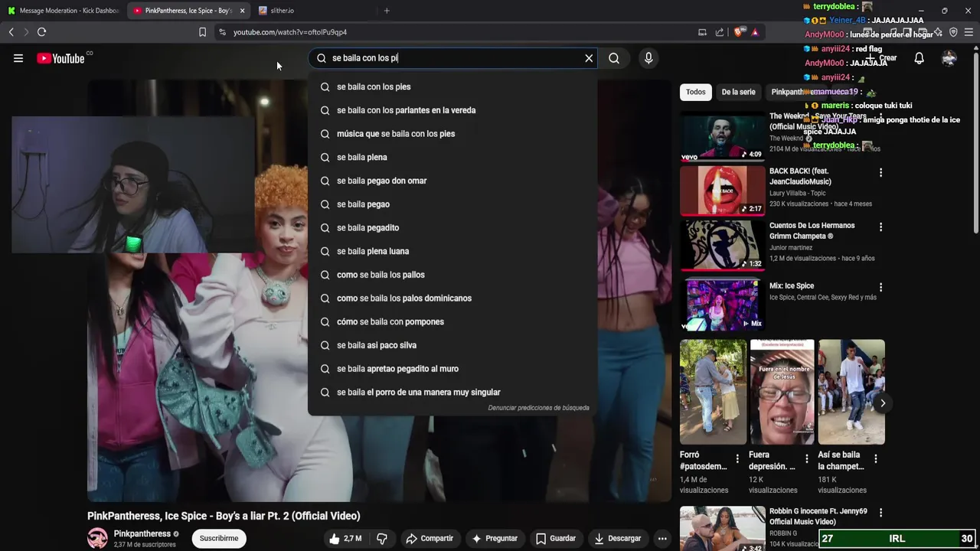Choose suggestion 'se baila apretao pegadito al muro'
980x551 pixels.
[452, 369]
